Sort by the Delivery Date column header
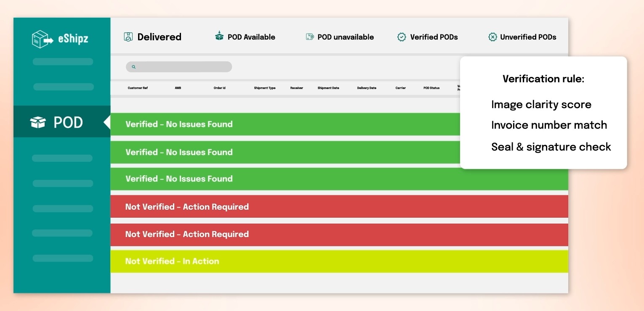Viewport: 644px width, 311px height. click(367, 88)
